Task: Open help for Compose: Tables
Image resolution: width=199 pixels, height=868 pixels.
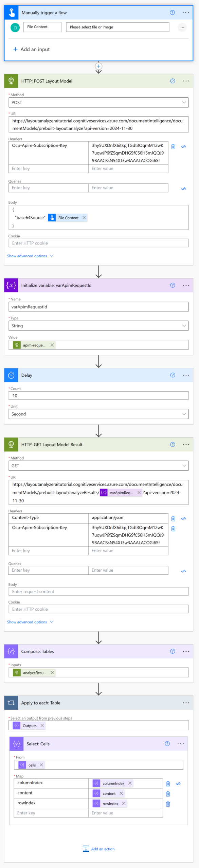Action: click(173, 651)
